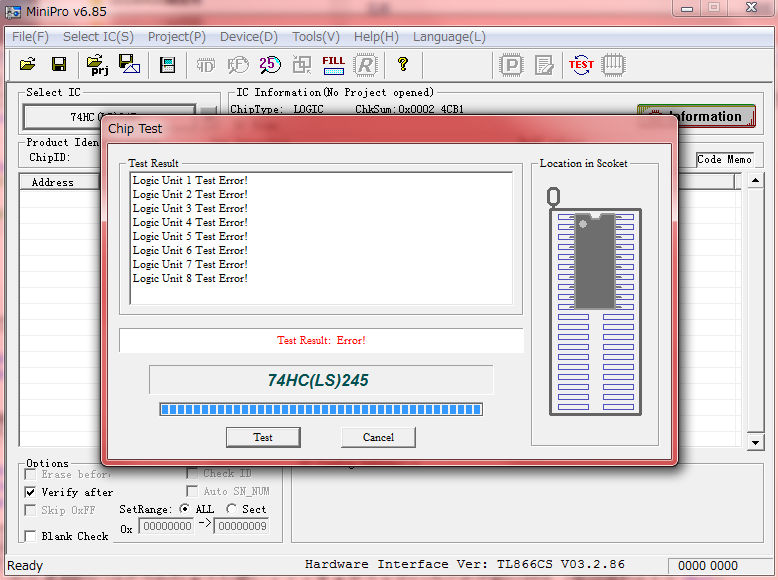Click the range end field 00000009
The height and width of the screenshot is (580, 778).
pos(242,526)
